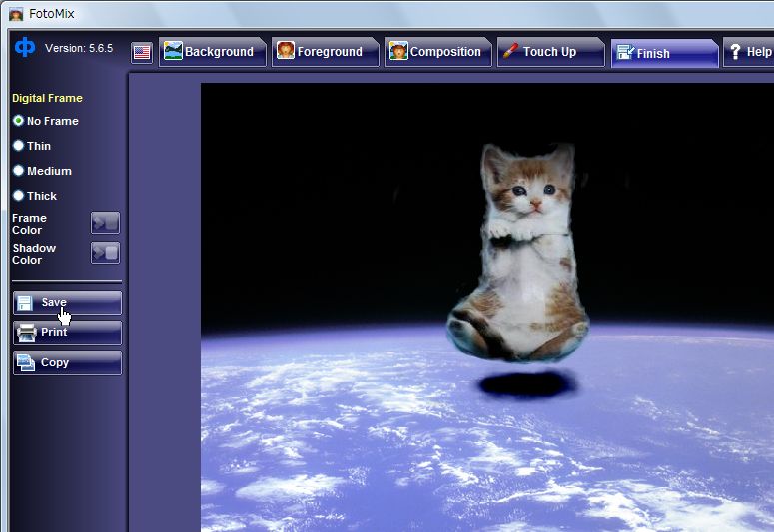Click the Digital Frame heading

(x=47, y=98)
